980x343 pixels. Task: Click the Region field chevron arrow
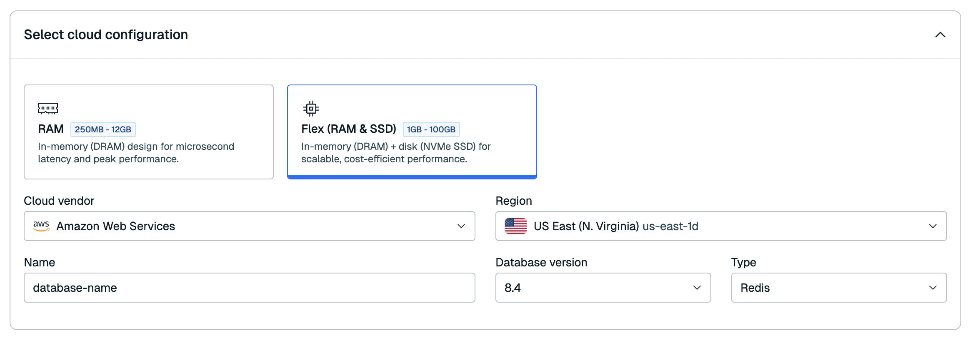click(x=932, y=226)
